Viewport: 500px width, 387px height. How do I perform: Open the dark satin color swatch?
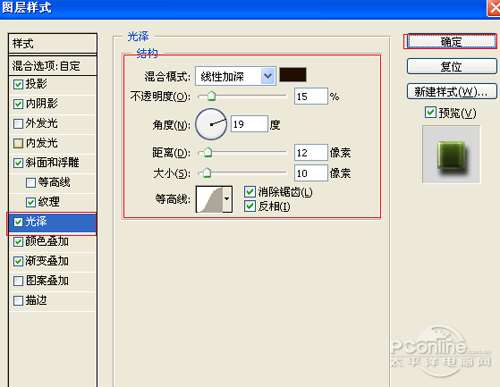pos(293,75)
